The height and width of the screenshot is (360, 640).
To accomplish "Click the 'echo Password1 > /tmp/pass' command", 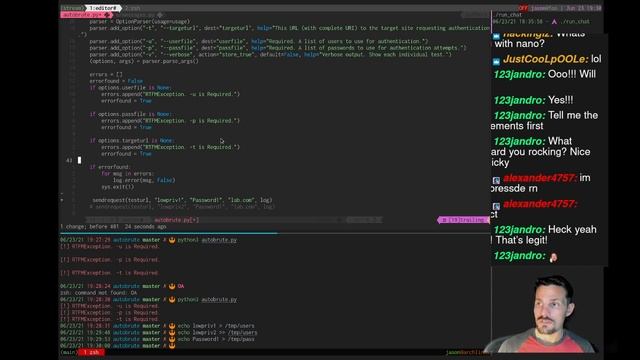I will 216,339.
